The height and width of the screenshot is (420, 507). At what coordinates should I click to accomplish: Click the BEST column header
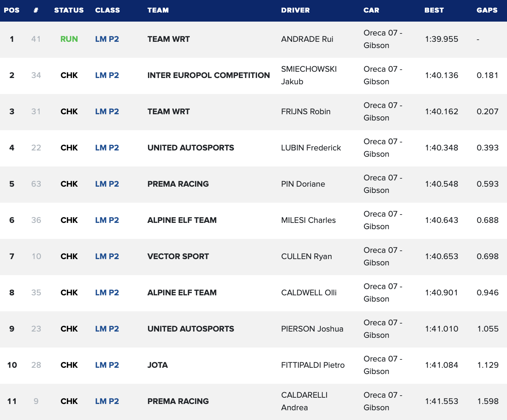tap(434, 10)
